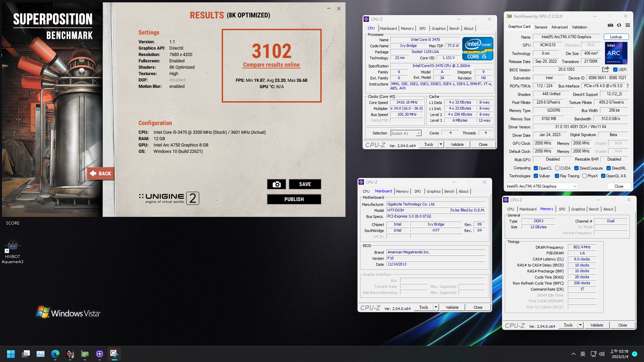Toggle the DirectCompute checkbox in GPU-Z
This screenshot has width=644, height=362.
coord(576,168)
